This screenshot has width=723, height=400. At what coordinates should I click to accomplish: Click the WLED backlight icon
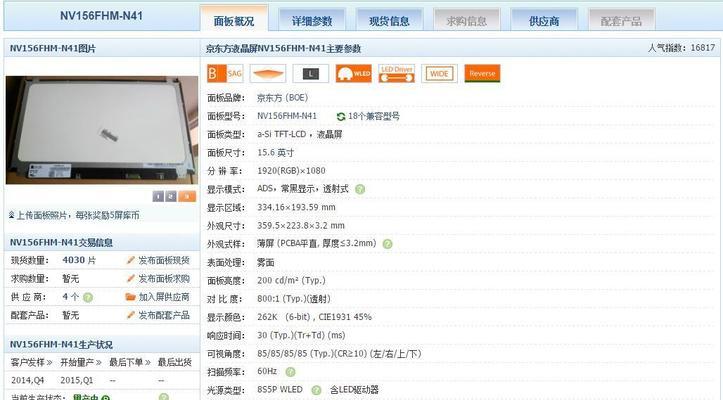354,73
